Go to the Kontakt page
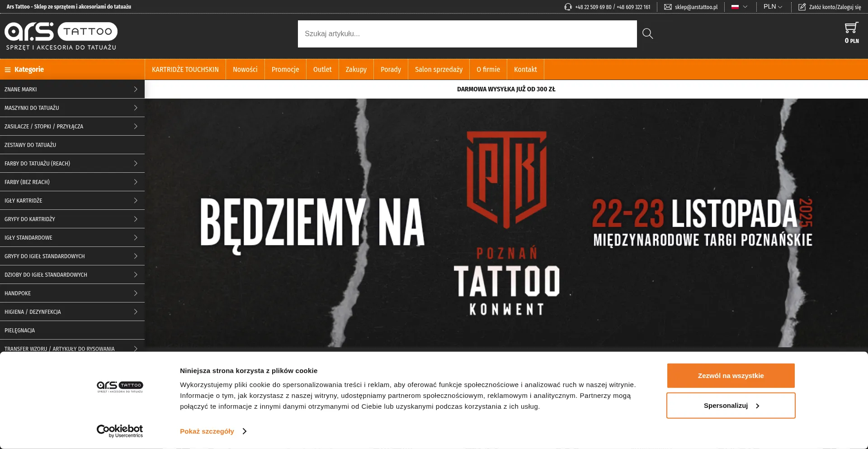 pos(525,70)
